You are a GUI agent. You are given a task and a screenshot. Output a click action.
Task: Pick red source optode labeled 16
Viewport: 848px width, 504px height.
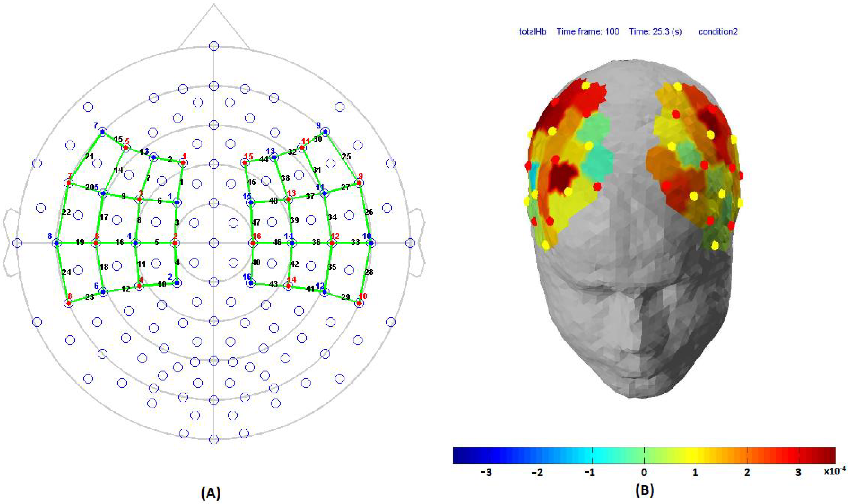pos(253,243)
